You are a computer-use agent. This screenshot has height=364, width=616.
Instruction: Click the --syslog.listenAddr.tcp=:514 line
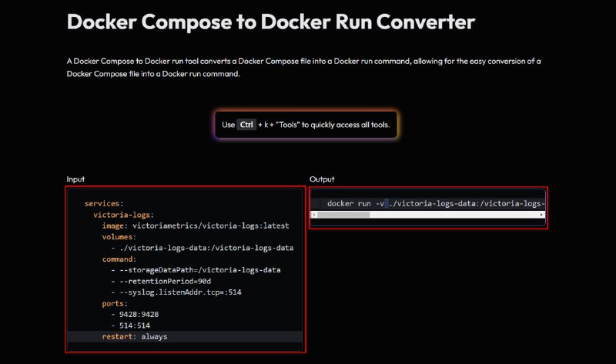pos(176,292)
